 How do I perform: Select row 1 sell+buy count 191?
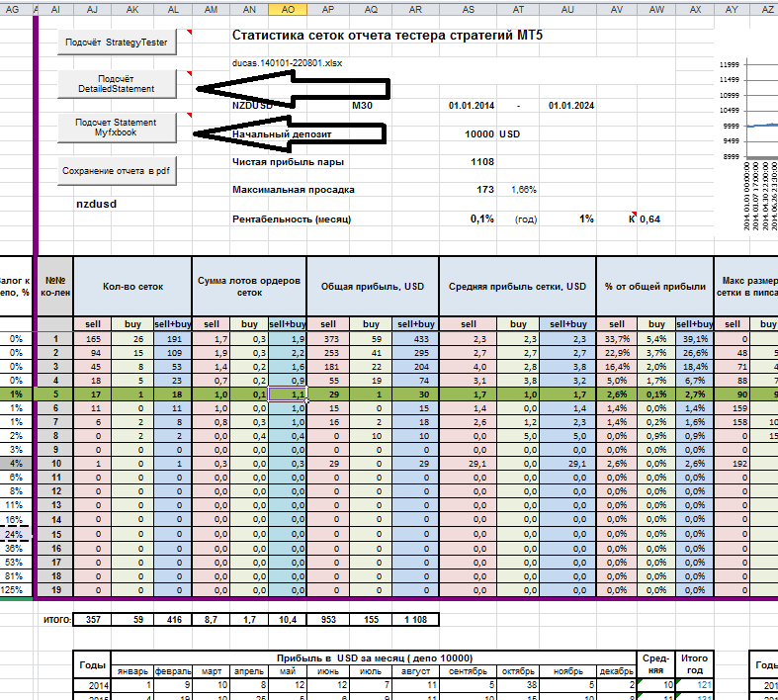point(173,339)
